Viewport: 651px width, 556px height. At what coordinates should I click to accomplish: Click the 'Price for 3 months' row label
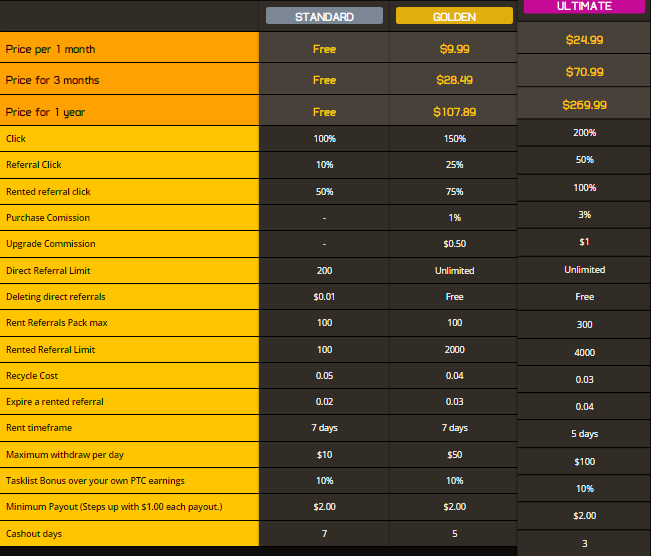[x=52, y=80]
